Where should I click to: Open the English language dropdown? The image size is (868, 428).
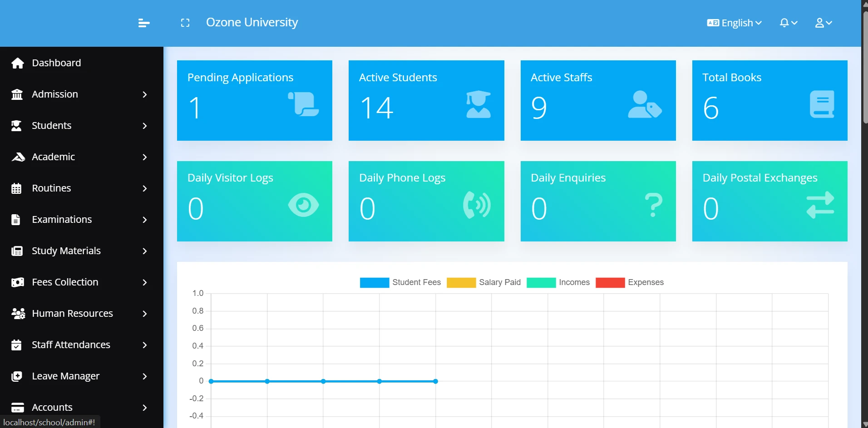pyautogui.click(x=734, y=23)
